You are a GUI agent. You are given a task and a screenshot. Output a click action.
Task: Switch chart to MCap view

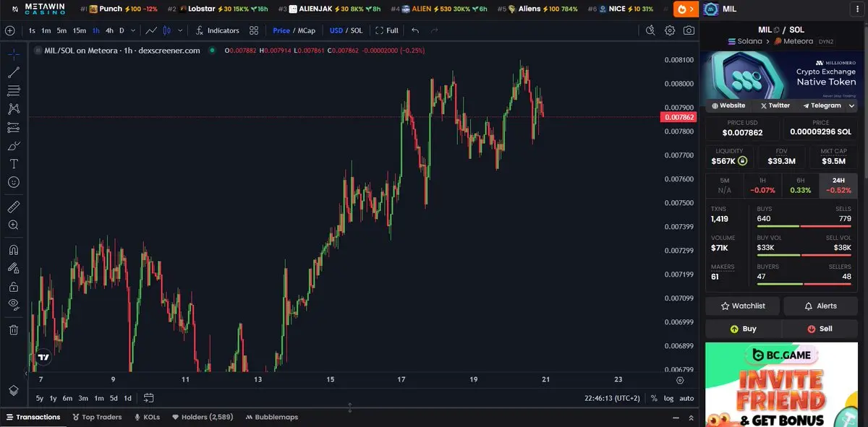click(x=307, y=30)
